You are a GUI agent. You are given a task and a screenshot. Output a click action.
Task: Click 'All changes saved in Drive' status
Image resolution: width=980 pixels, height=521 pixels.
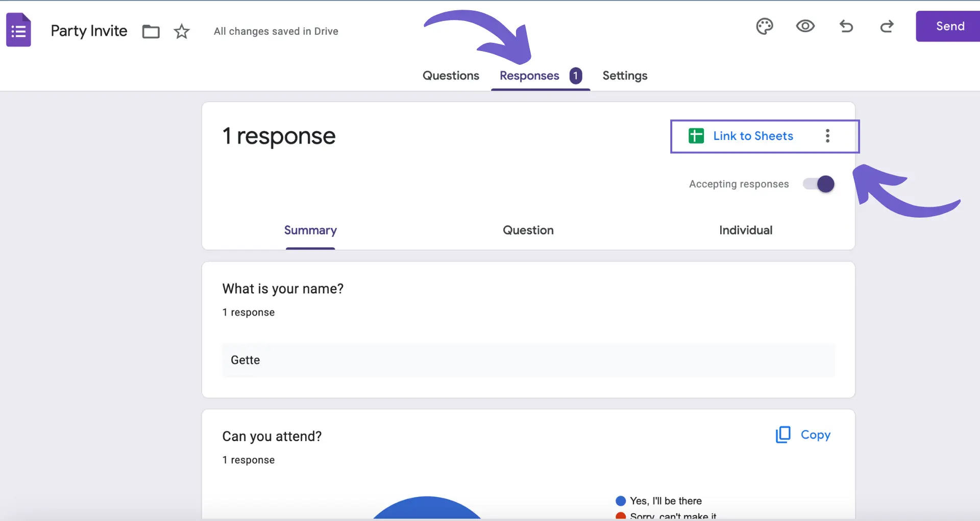coord(276,31)
